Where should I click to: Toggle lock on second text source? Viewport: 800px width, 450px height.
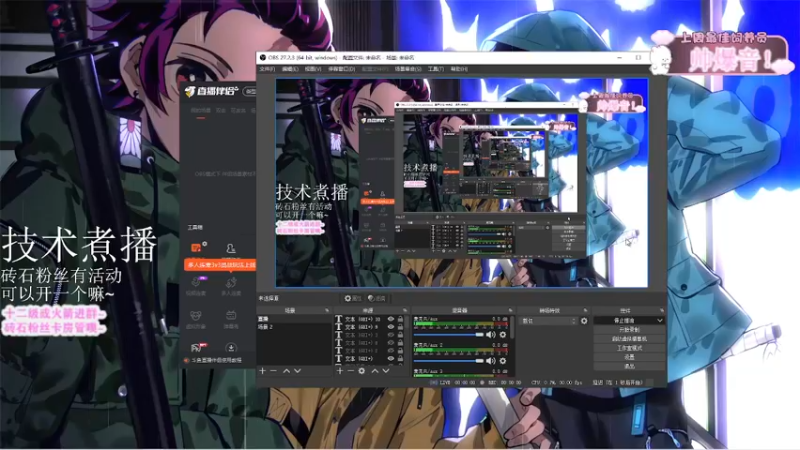[x=401, y=327]
